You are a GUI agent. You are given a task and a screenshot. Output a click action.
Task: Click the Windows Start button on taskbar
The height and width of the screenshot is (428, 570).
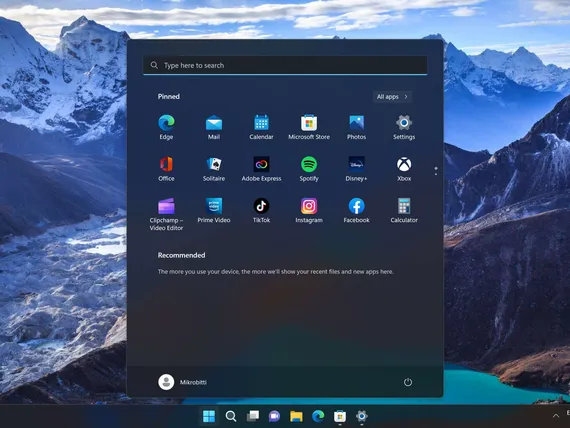coord(209,416)
